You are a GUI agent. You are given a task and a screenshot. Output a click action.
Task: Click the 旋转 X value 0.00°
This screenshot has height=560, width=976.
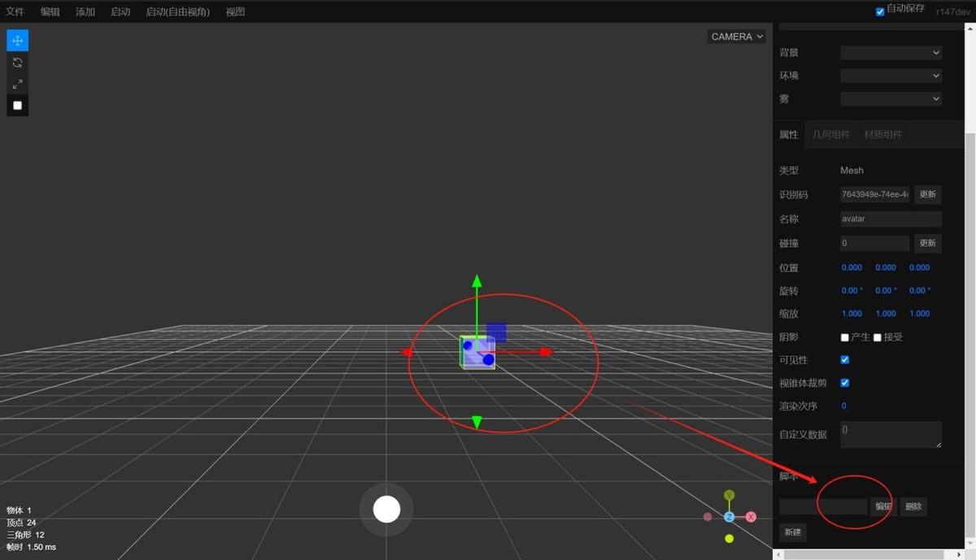852,290
